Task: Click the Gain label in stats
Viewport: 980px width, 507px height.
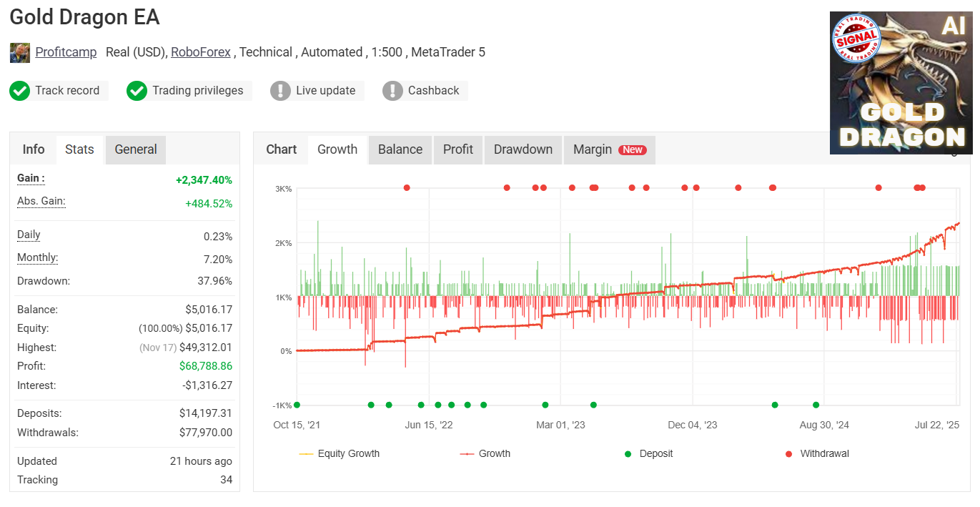Action: click(31, 178)
